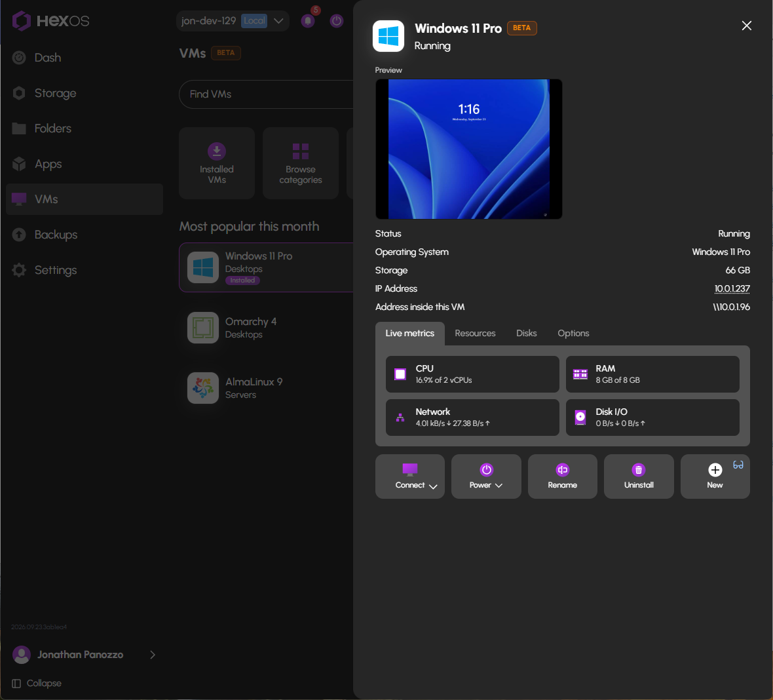Click the RAM metric icon

click(x=580, y=374)
